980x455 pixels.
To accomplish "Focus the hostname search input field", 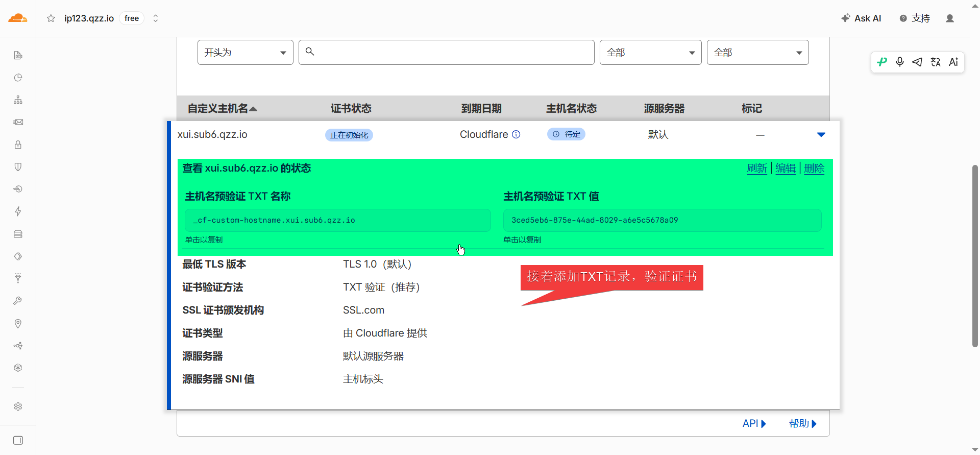I will point(447,53).
